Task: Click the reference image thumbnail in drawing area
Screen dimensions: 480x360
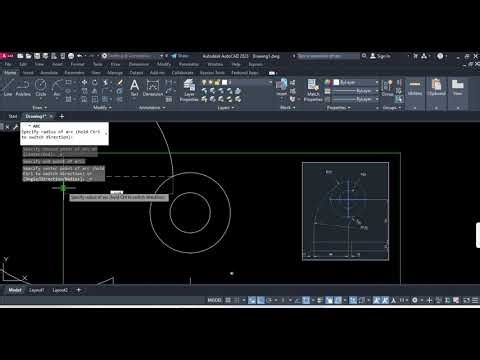Action: 345,211
